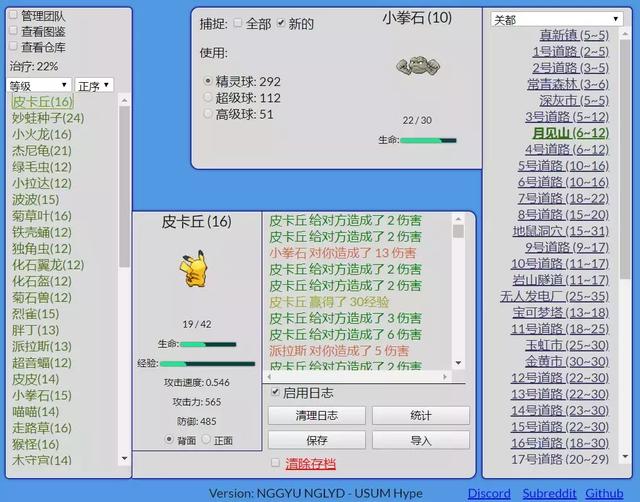Open the 统计 statistics button

pyautogui.click(x=421, y=415)
